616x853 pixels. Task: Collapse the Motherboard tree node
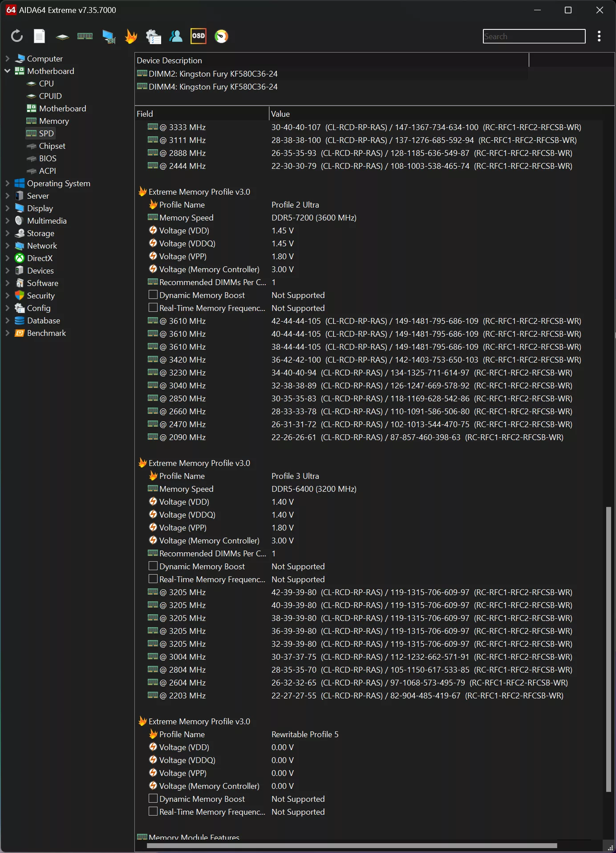click(8, 71)
